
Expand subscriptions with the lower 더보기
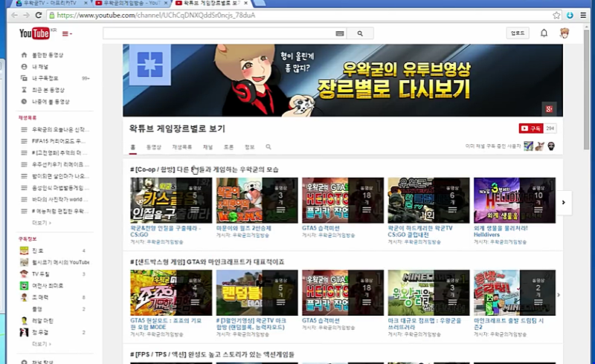click(42, 344)
